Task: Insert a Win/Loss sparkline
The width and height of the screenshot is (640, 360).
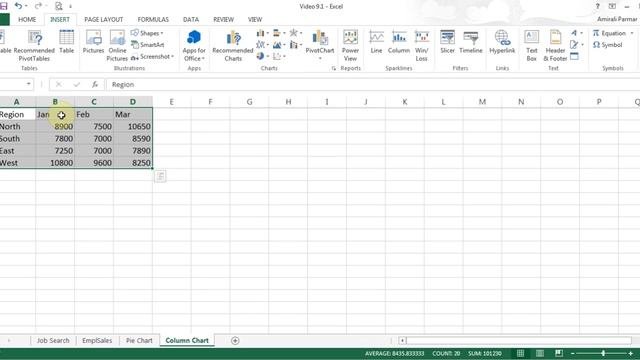Action: click(x=422, y=46)
